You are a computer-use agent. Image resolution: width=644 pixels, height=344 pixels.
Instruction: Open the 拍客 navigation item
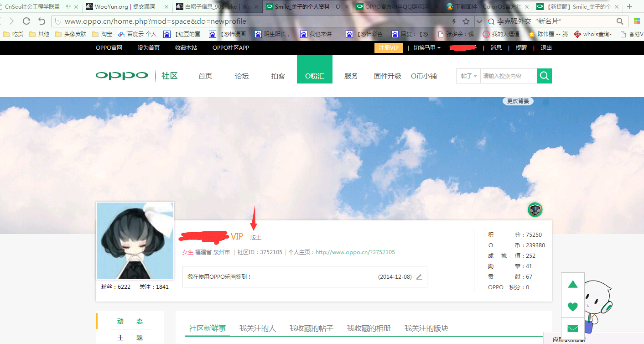(278, 76)
